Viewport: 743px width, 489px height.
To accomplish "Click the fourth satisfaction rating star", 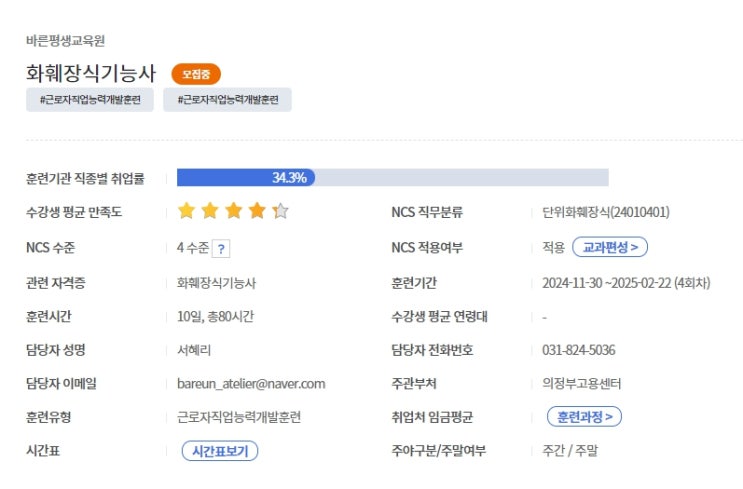I will 257,211.
